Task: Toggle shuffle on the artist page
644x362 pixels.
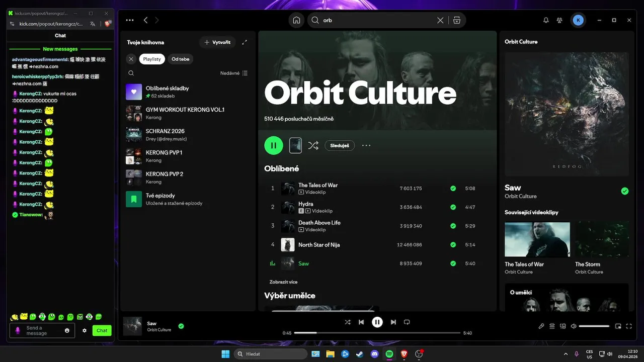Action: tap(313, 145)
